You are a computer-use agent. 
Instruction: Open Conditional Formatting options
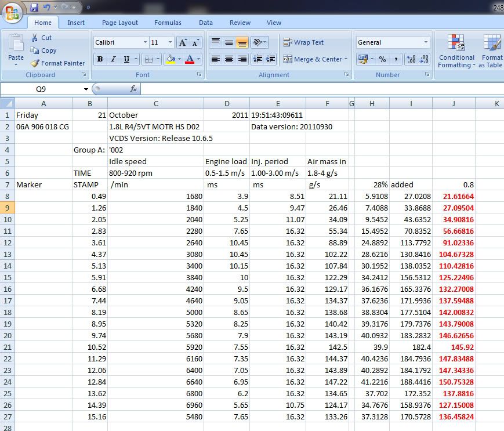pyautogui.click(x=456, y=52)
